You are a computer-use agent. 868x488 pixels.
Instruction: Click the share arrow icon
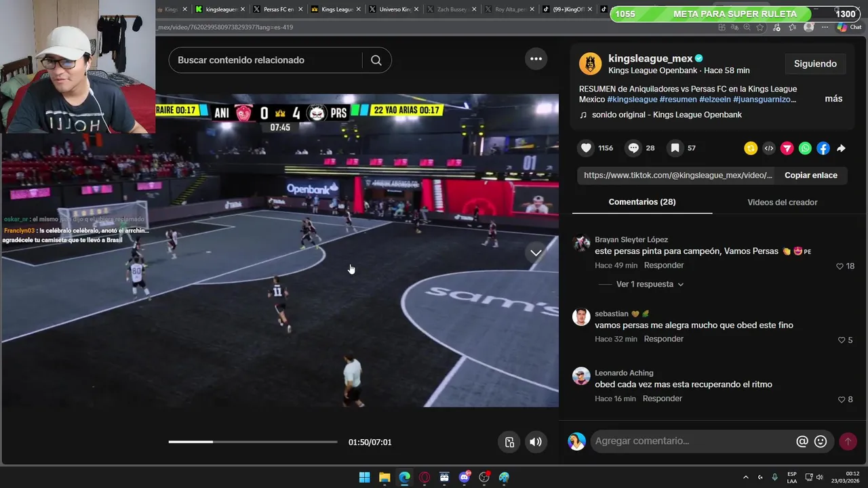(841, 148)
